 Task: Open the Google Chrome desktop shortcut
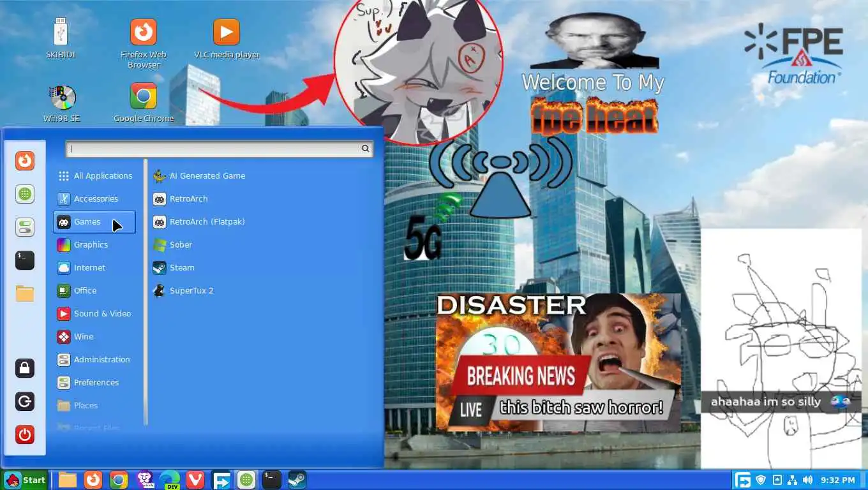[144, 103]
